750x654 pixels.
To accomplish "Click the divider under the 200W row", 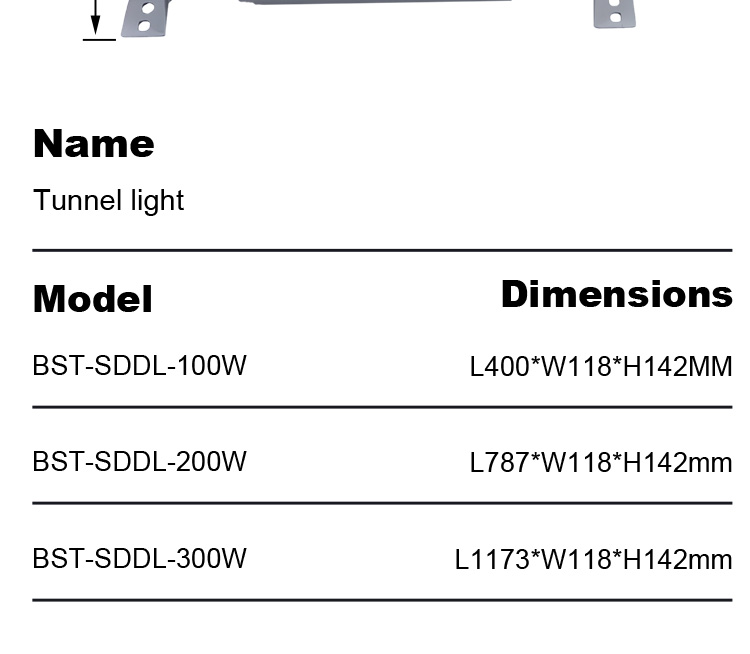I will coord(382,504).
